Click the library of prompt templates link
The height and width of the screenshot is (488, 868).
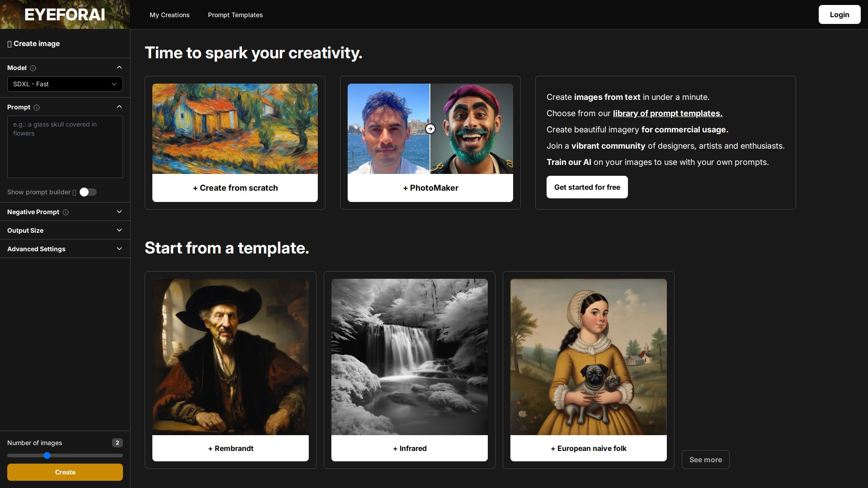pyautogui.click(x=667, y=113)
